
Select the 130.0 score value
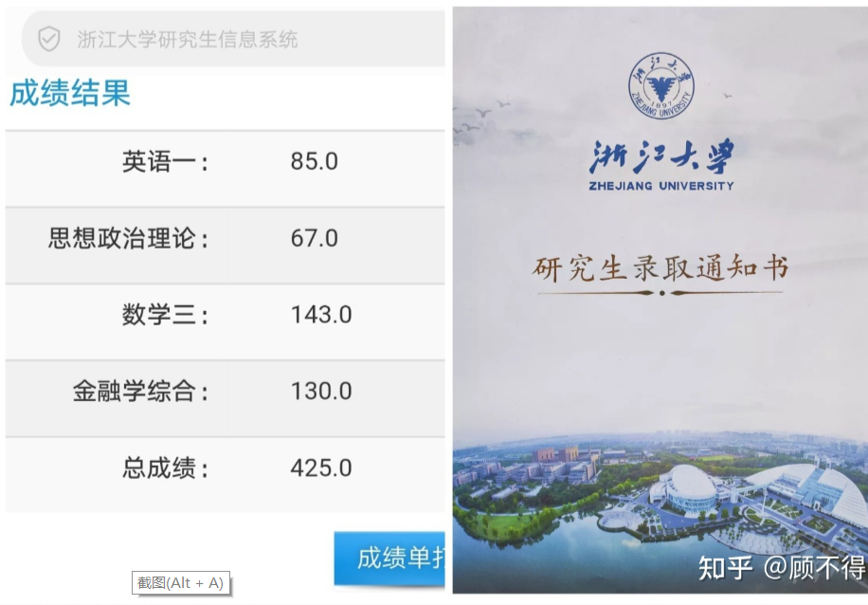click(x=321, y=391)
